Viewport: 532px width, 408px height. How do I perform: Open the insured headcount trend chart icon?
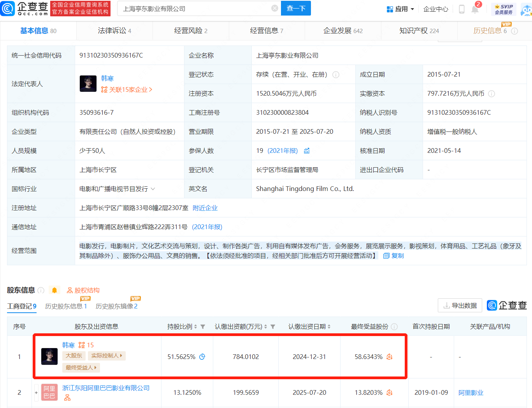click(307, 151)
